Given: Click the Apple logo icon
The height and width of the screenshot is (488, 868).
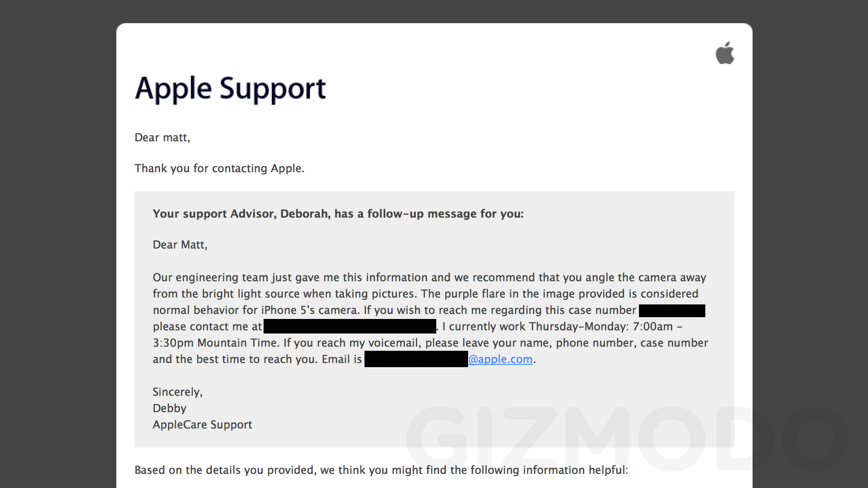Looking at the screenshot, I should coord(725,53).
